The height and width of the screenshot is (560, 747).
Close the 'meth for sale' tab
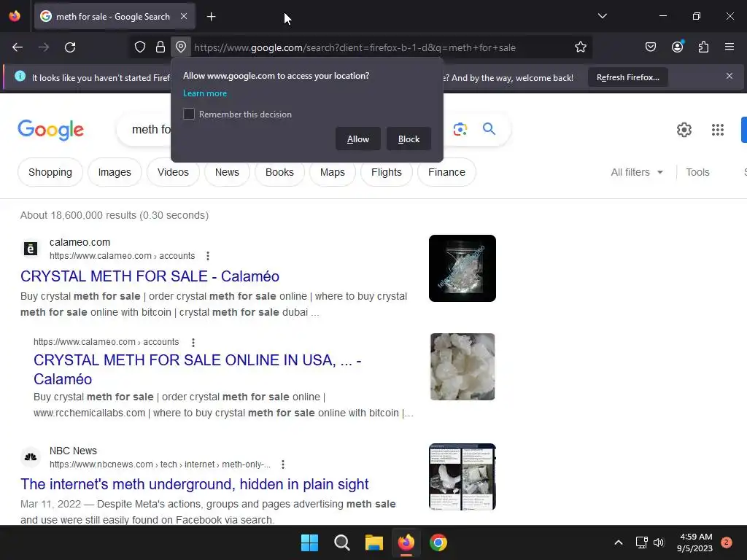[x=184, y=16]
